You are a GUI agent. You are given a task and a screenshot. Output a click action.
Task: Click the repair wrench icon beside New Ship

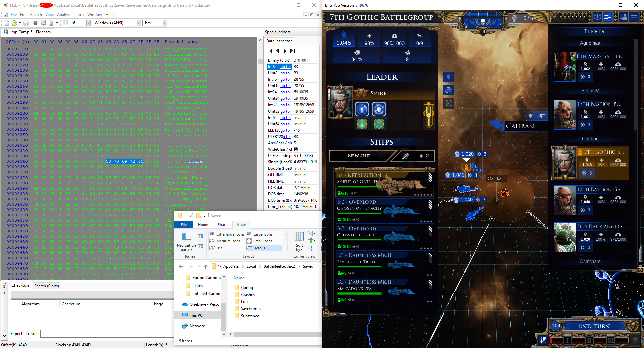point(405,156)
